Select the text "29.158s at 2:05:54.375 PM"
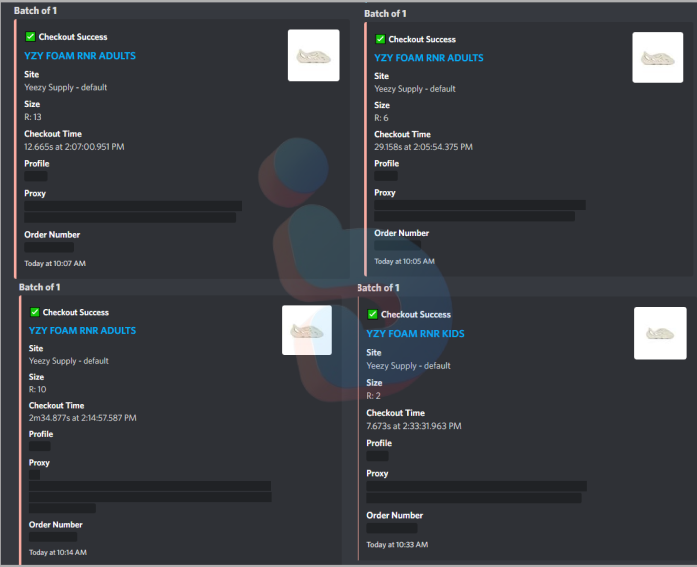The image size is (697, 567). [x=424, y=147]
